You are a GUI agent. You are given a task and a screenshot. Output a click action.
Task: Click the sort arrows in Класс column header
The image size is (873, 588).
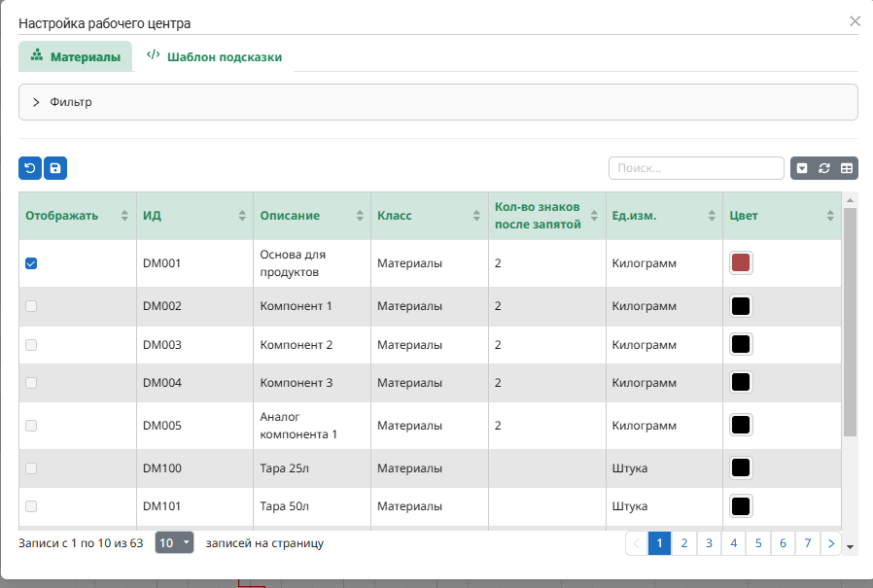pos(477,216)
